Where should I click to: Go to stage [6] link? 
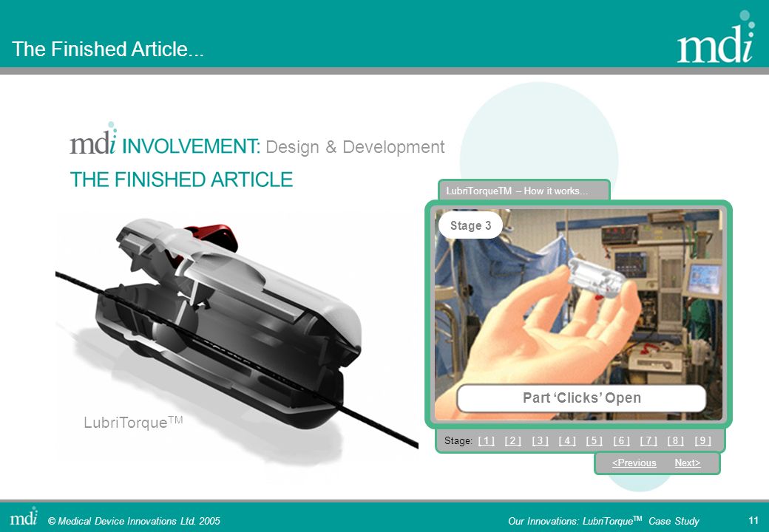621,440
